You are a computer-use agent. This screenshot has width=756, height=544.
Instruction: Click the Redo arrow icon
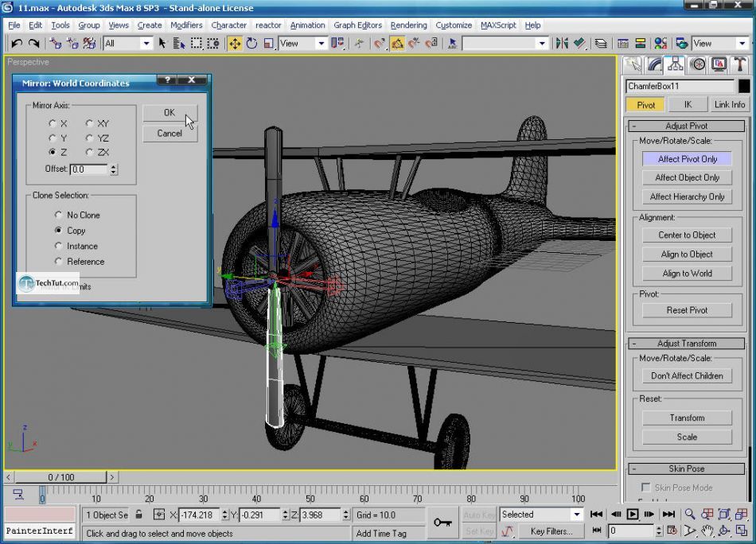(33, 44)
